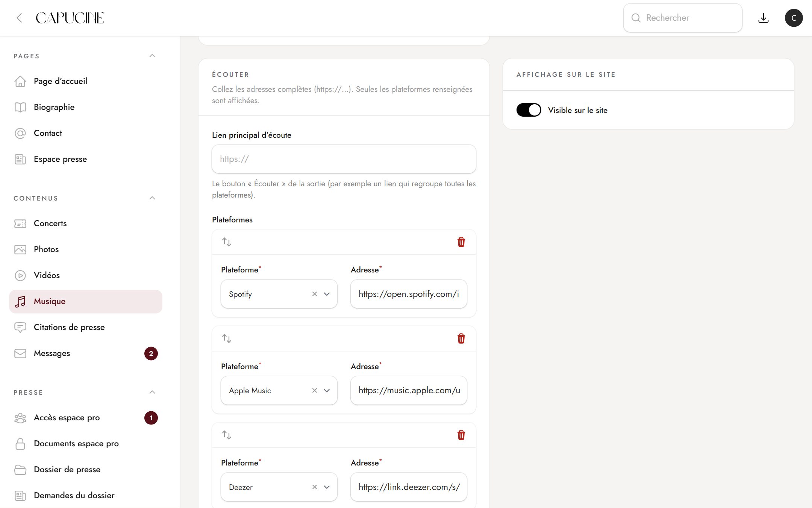This screenshot has width=812, height=508.
Task: Navigate to Concerts
Action: [86, 224]
